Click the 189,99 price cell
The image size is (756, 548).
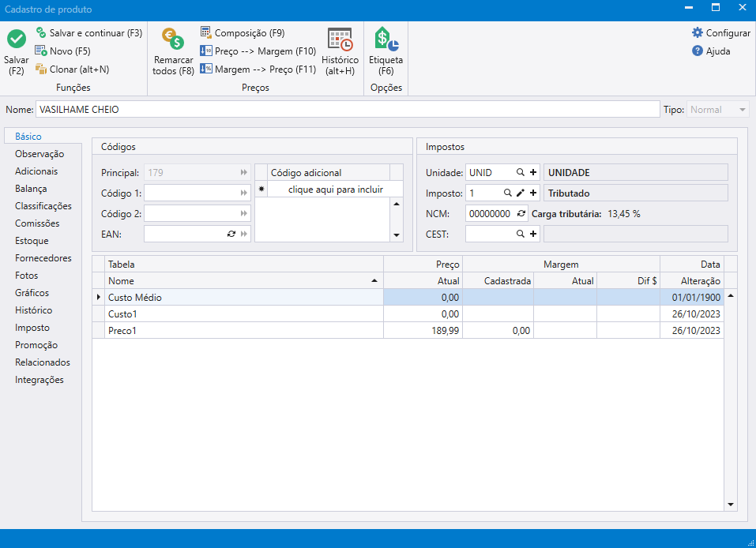click(423, 331)
